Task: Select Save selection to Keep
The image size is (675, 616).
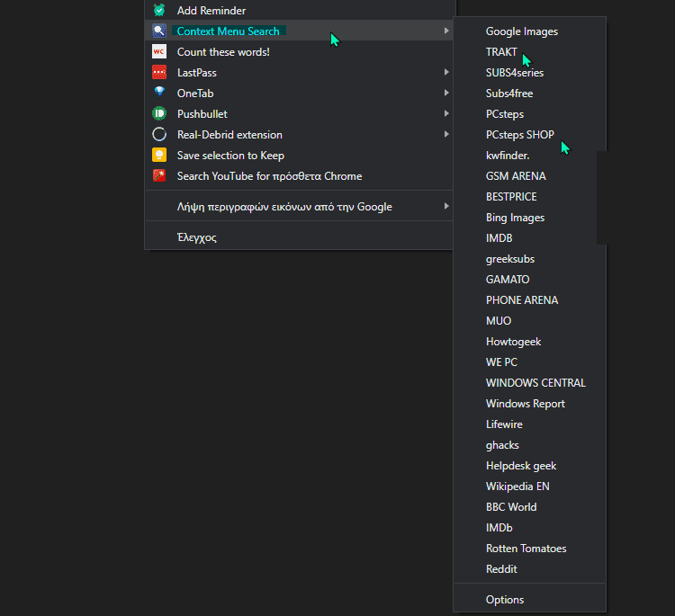Action: 299,156
